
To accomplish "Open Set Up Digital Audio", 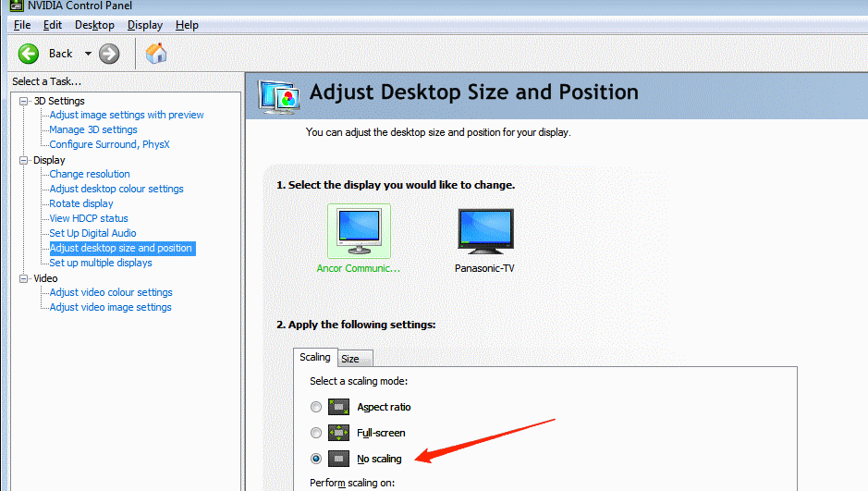I will pyautogui.click(x=92, y=233).
